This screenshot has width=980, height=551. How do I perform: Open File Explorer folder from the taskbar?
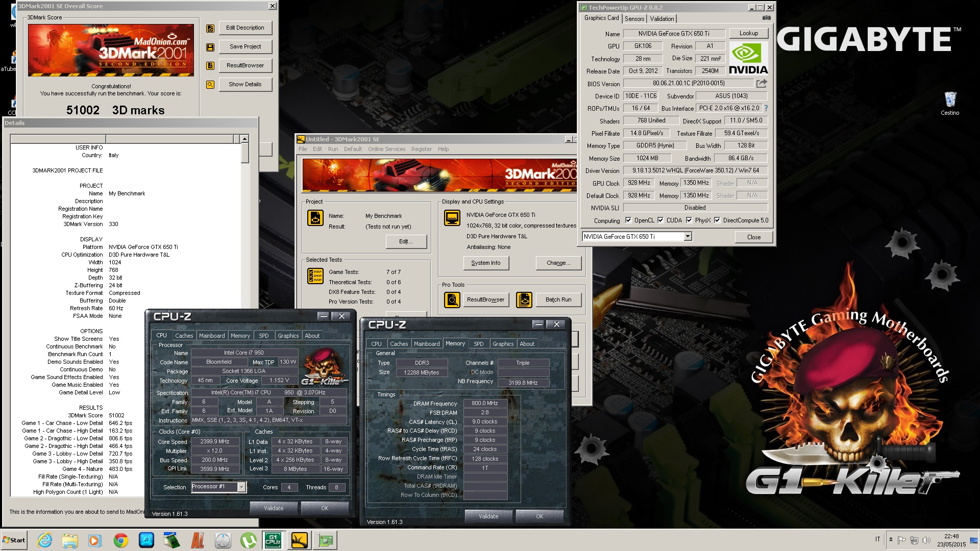coord(70,540)
